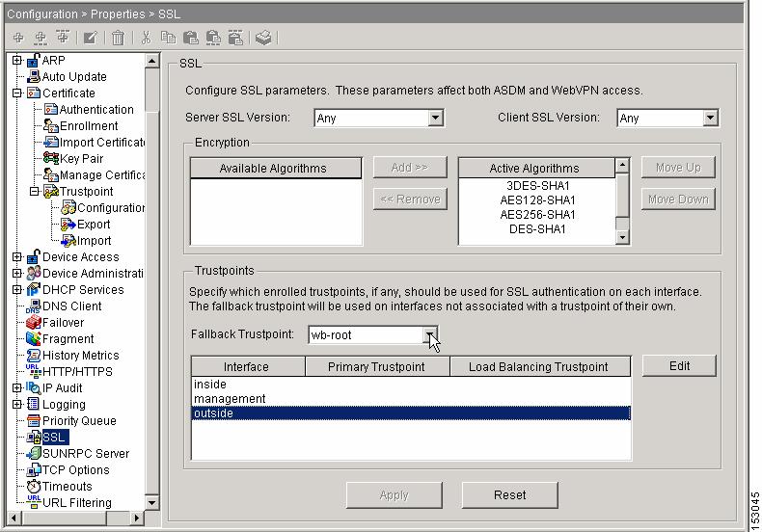
Task: Select the inside interface row
Action: (x=411, y=385)
